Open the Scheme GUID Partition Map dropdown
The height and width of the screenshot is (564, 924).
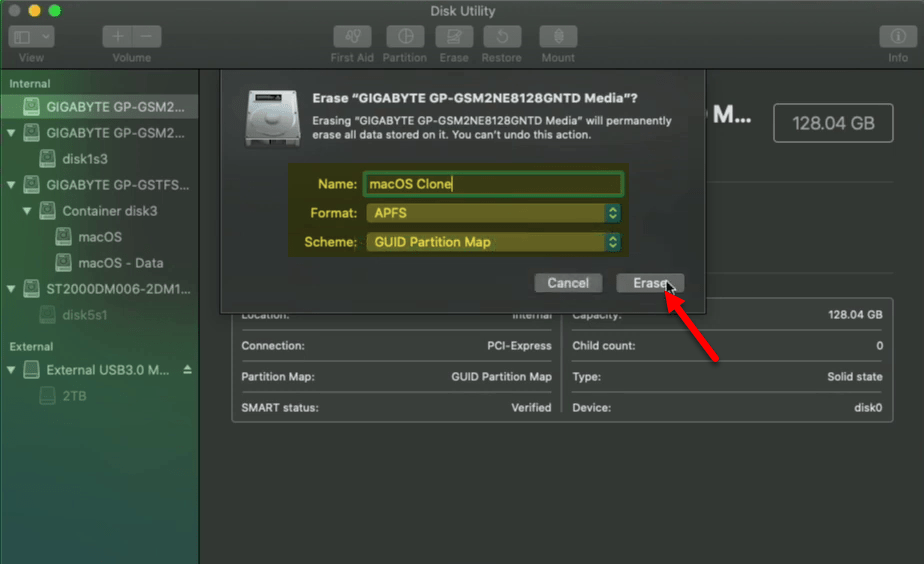(x=493, y=242)
